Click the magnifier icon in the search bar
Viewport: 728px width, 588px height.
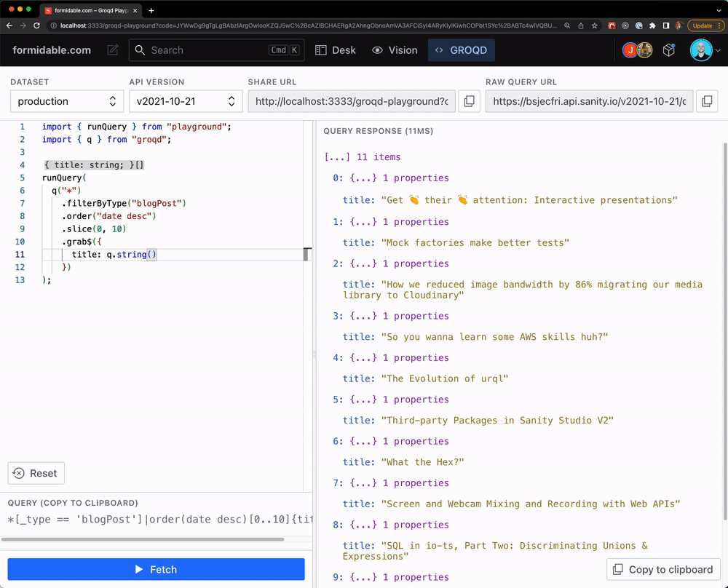(x=140, y=50)
